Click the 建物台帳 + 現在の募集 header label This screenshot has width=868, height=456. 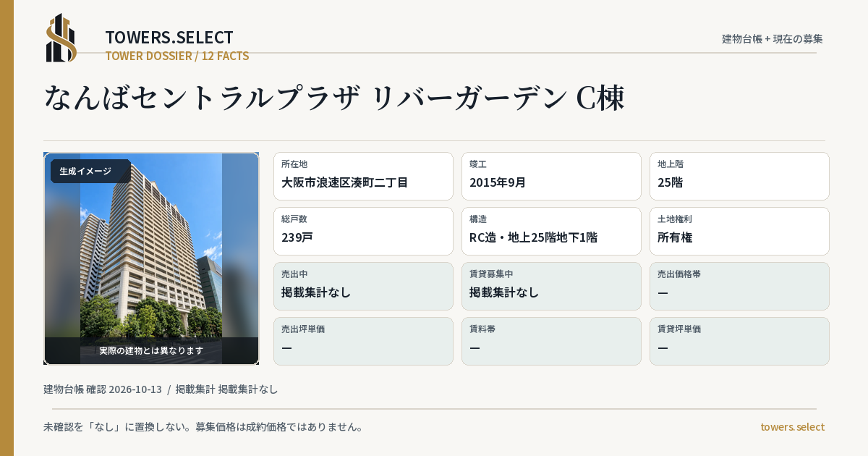pyautogui.click(x=773, y=38)
